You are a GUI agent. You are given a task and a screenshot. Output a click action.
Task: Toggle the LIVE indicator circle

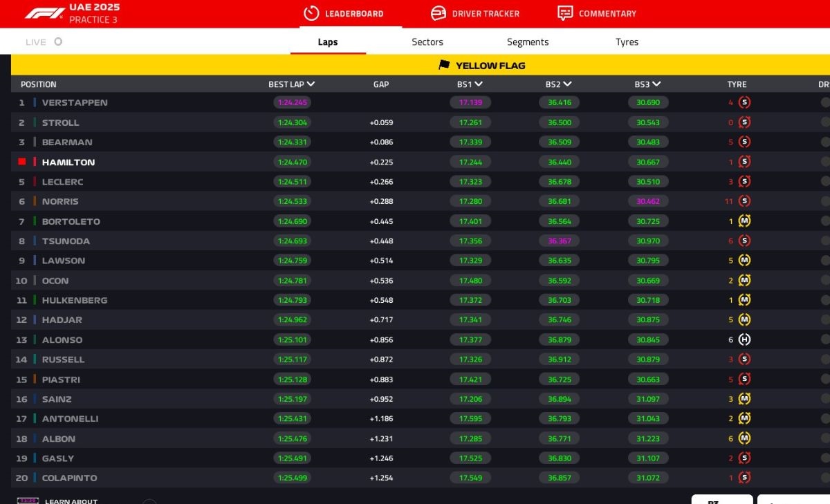tap(58, 41)
